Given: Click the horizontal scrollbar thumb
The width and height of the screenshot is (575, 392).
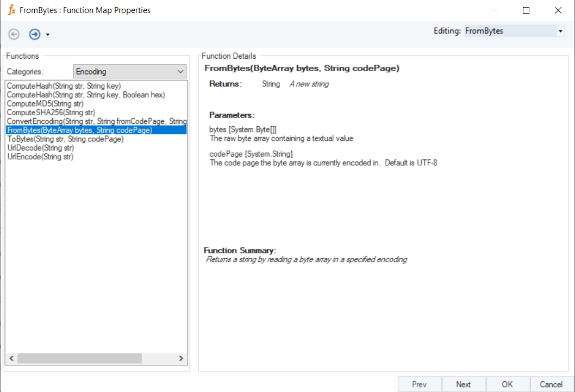Looking at the screenshot, I should (x=79, y=358).
